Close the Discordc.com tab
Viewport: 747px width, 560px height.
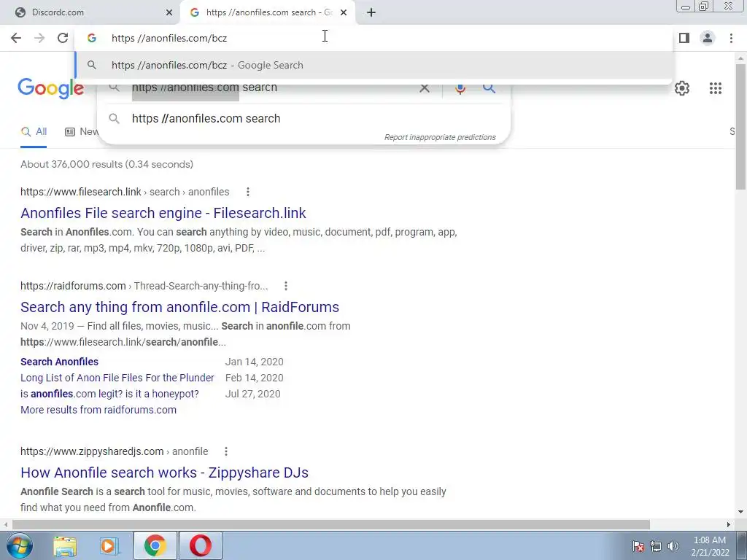(x=169, y=12)
